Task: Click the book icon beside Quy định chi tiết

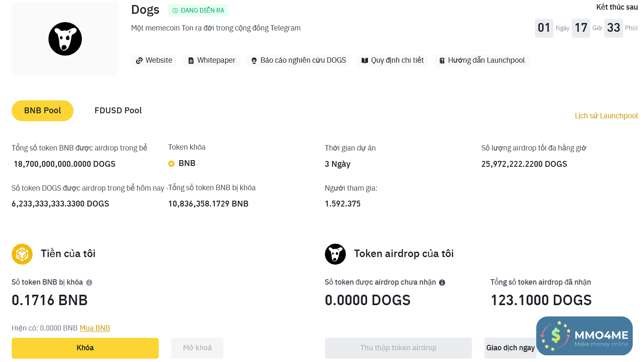Action: pyautogui.click(x=365, y=61)
